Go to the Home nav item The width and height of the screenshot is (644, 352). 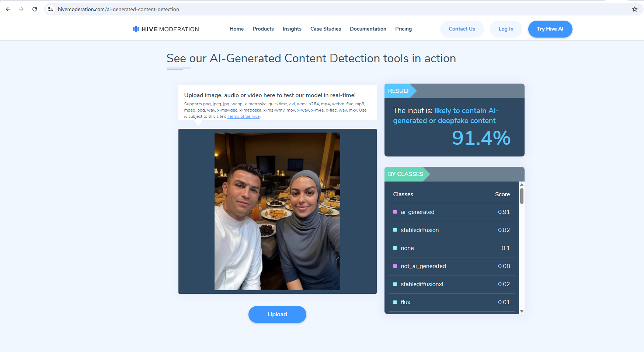tap(236, 29)
